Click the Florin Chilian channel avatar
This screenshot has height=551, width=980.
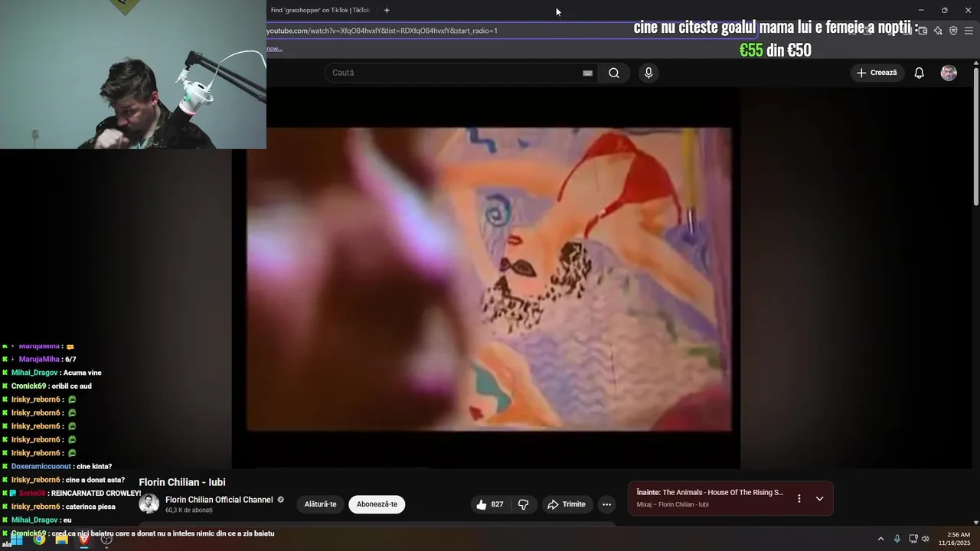pyautogui.click(x=149, y=504)
